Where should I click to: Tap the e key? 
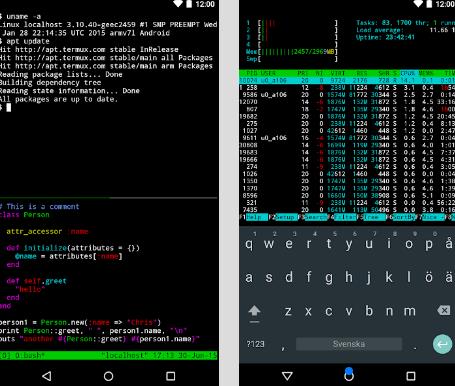pos(289,244)
